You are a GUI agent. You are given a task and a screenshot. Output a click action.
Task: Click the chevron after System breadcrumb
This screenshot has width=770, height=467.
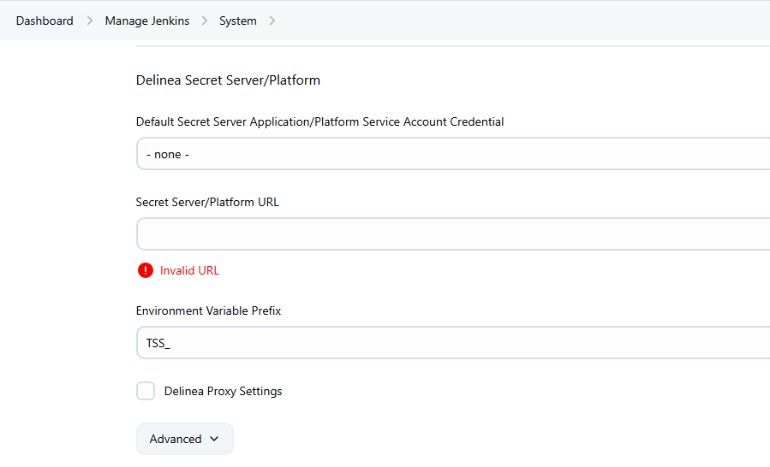(x=272, y=21)
